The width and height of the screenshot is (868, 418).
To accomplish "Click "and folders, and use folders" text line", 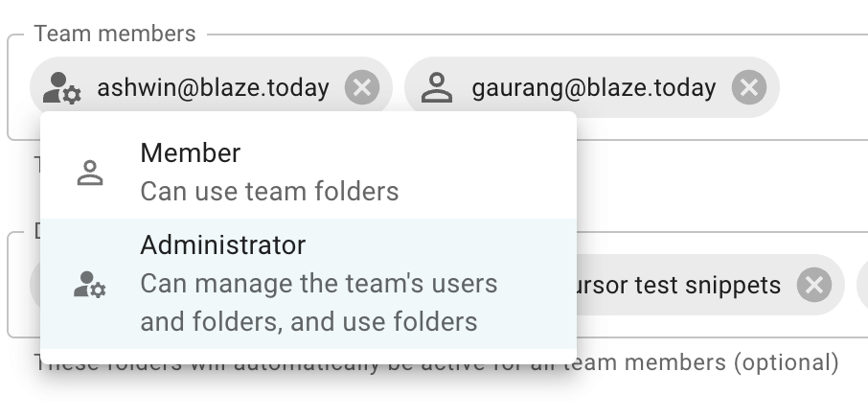I will [308, 321].
